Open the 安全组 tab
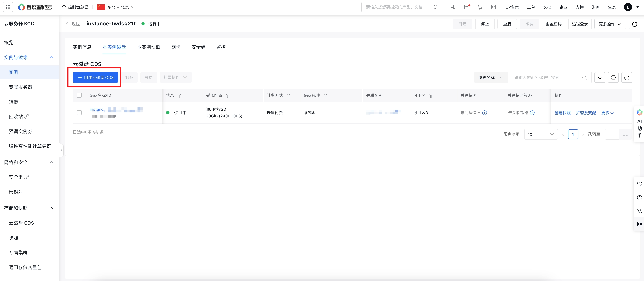644x281 pixels. (198, 47)
